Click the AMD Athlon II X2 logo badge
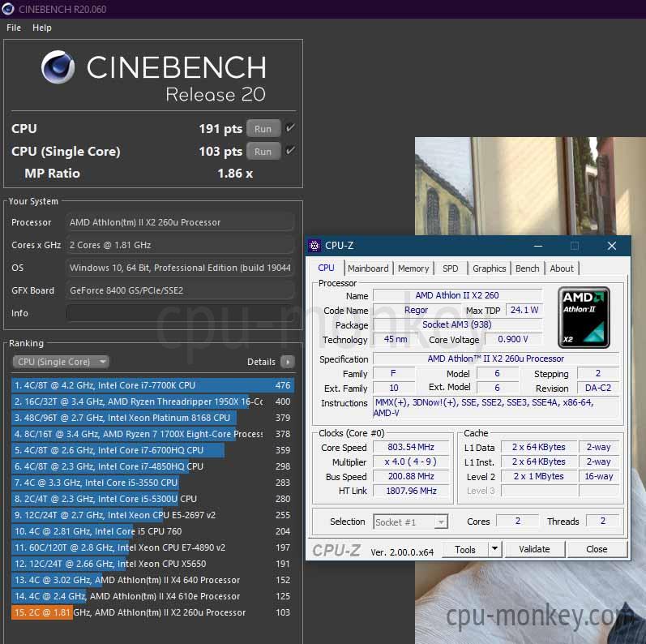 click(584, 317)
